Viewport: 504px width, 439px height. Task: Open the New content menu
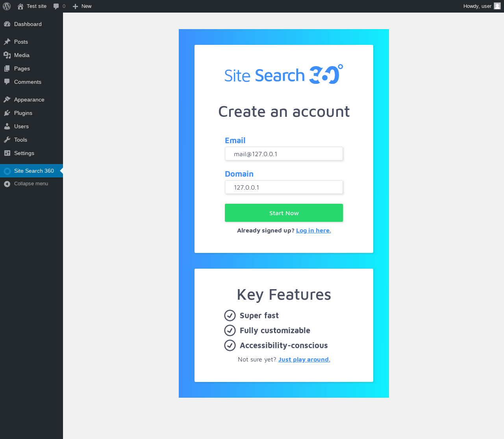pos(82,6)
